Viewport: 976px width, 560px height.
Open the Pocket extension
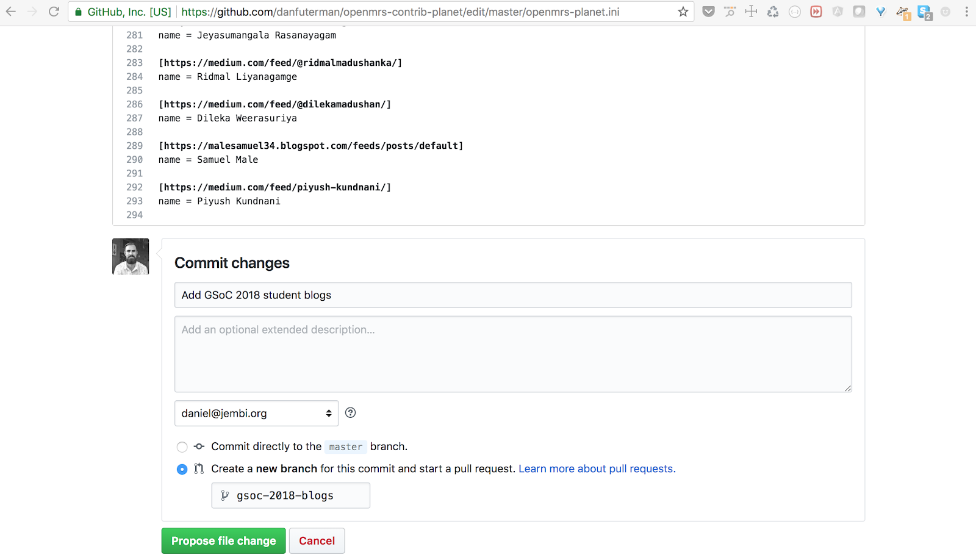[x=708, y=12]
